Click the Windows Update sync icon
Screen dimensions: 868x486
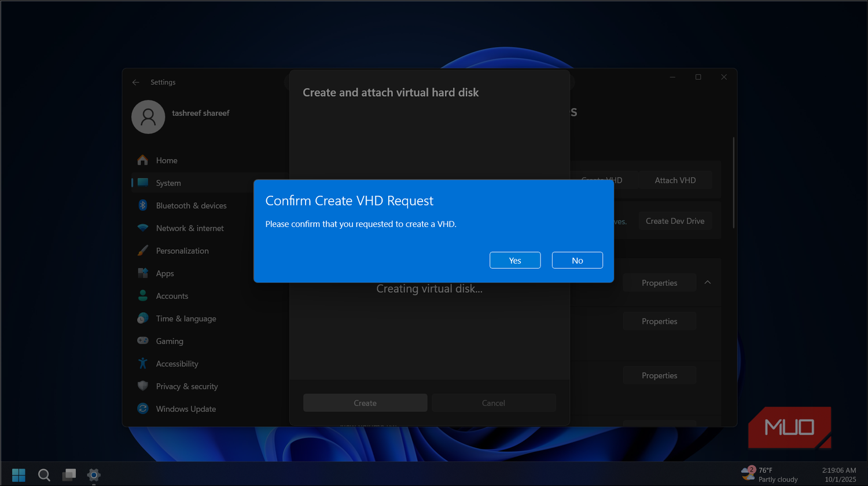coord(143,408)
